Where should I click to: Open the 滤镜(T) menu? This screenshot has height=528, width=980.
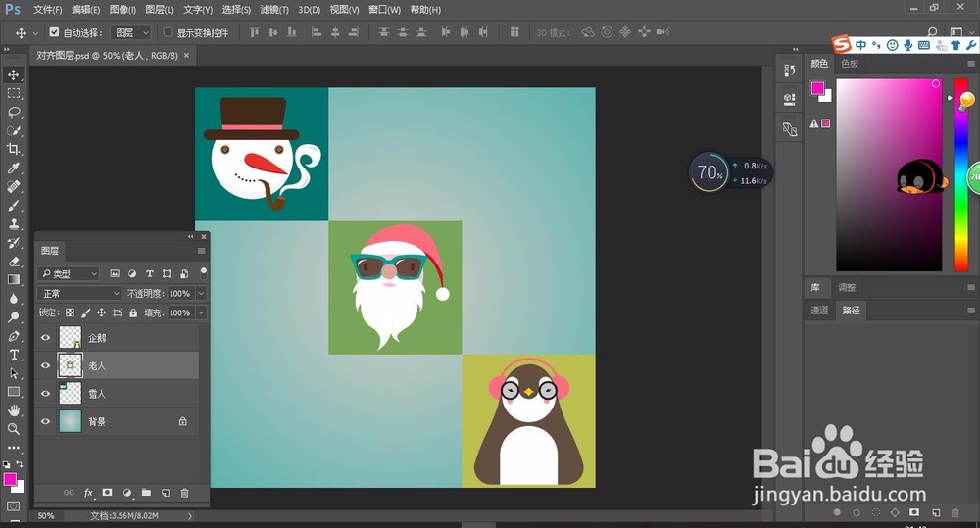(274, 10)
